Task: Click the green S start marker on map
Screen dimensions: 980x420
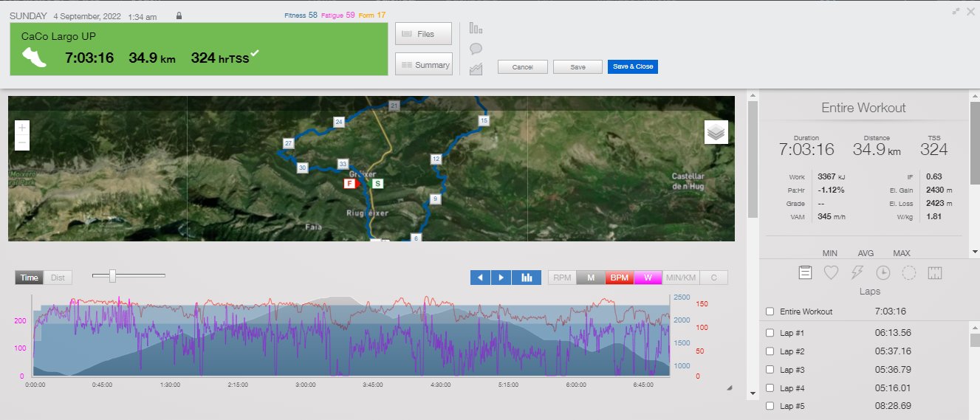Action: (x=378, y=183)
